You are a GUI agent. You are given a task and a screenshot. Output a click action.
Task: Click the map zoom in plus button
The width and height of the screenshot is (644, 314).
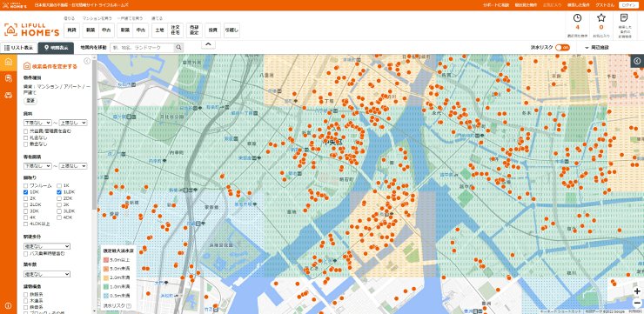click(x=637, y=291)
